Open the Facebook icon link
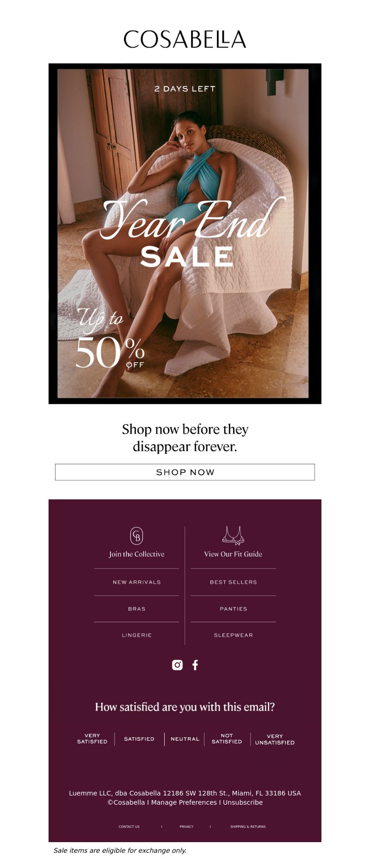370x868 pixels. pos(195,665)
